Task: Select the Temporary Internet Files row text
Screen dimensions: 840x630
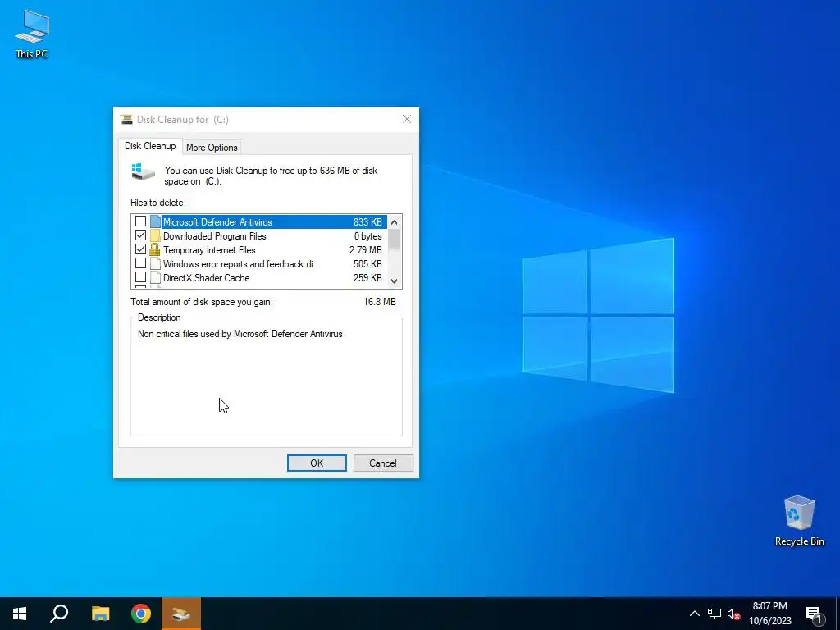Action: (209, 249)
